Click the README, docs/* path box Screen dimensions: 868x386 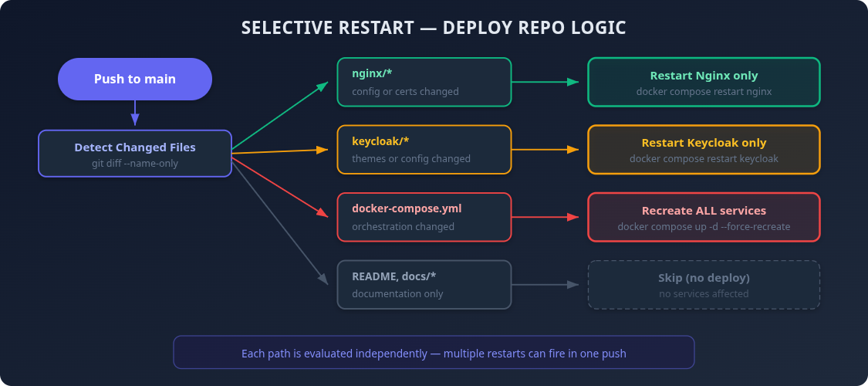point(424,285)
